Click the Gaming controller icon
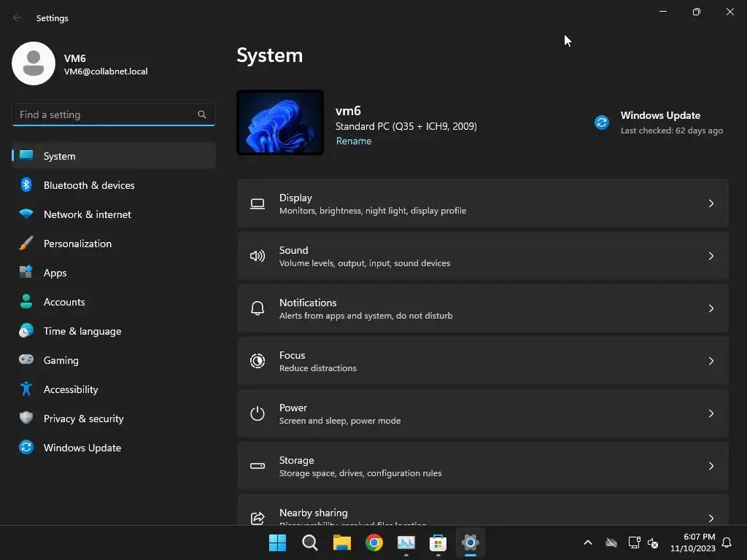 [26, 359]
